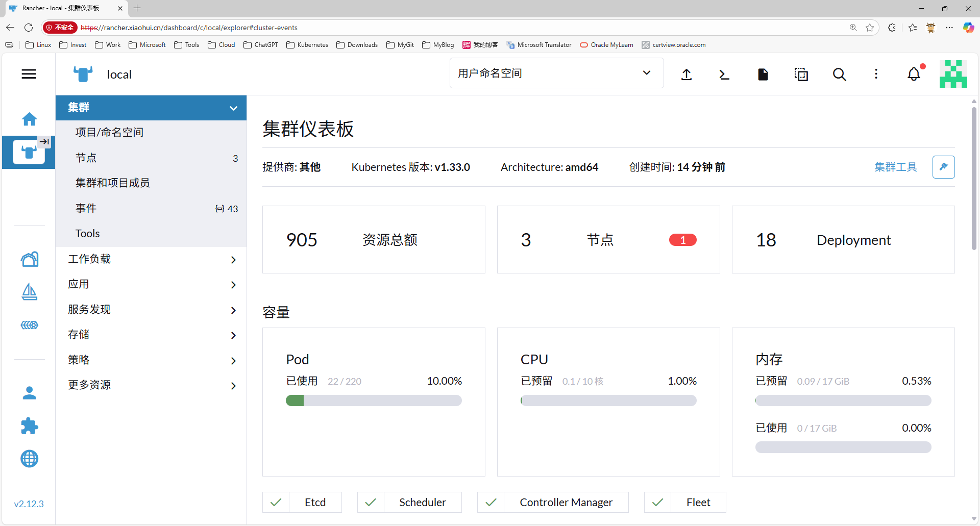Open the Downloads bookmarks folder
The width and height of the screenshot is (980, 526).
(357, 45)
